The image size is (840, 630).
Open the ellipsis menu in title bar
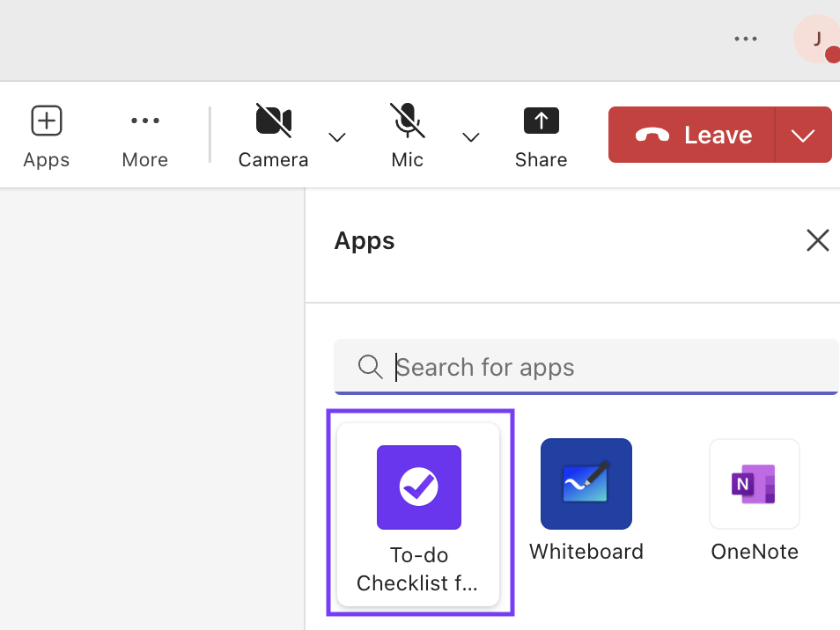pyautogui.click(x=746, y=39)
